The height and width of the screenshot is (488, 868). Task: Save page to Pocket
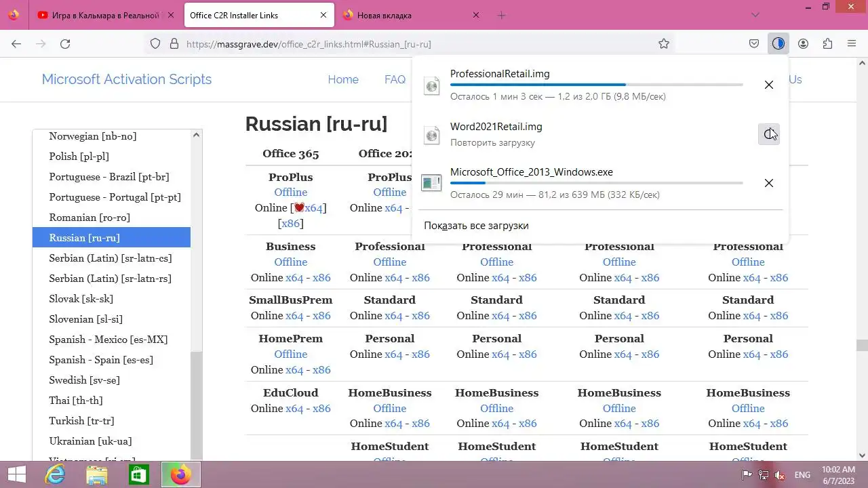tap(754, 43)
